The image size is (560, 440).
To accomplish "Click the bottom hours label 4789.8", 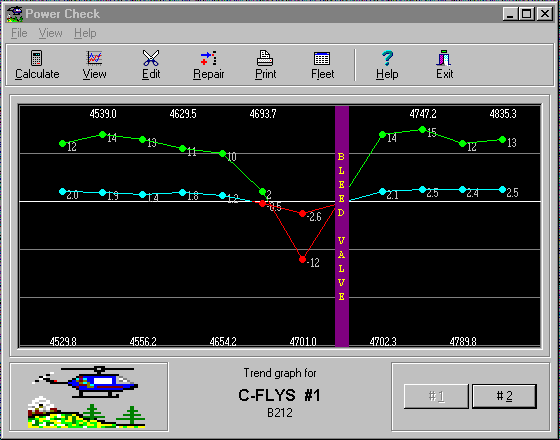I will (463, 342).
